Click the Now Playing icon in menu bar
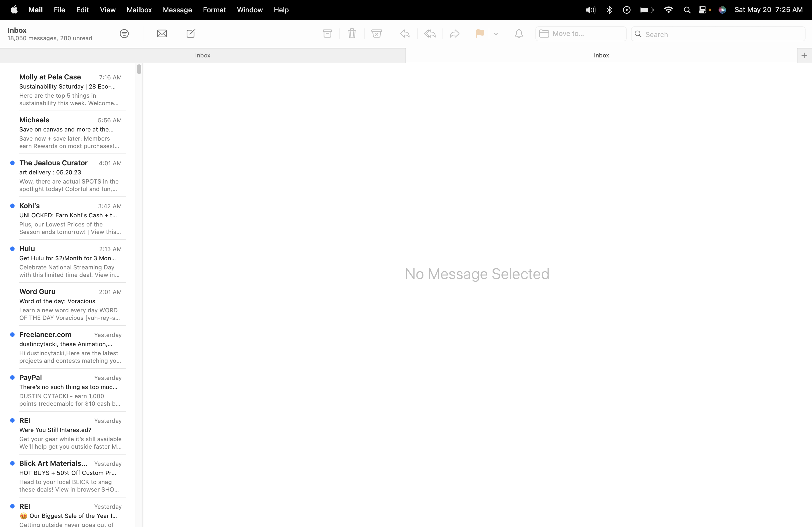This screenshot has height=527, width=812. (626, 10)
